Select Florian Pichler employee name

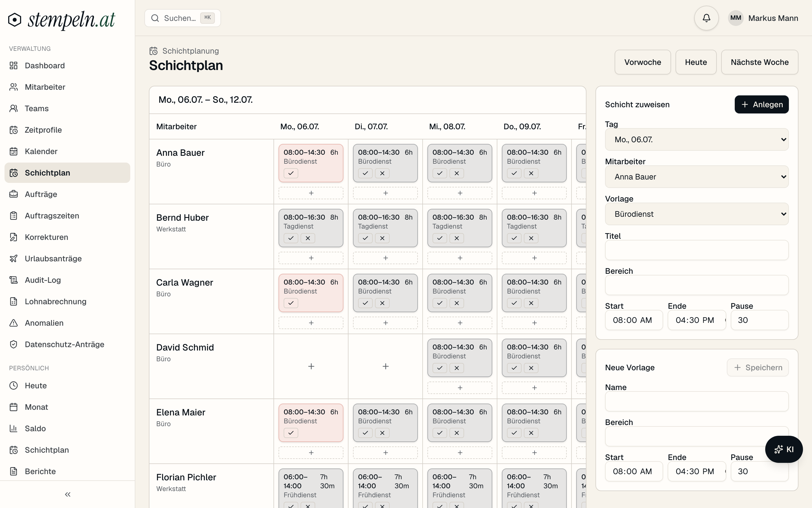tap(186, 478)
